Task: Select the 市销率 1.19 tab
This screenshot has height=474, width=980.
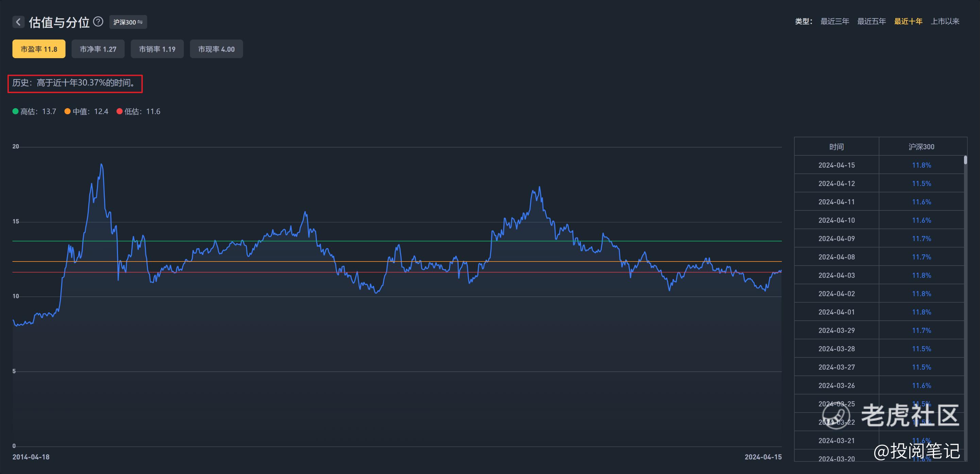Action: coord(157,49)
